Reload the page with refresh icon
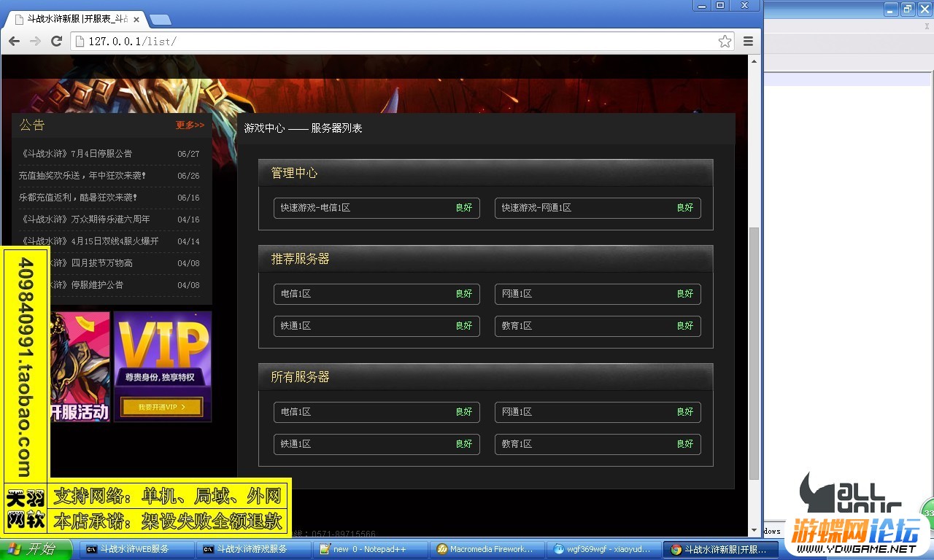The height and width of the screenshot is (560, 934). coord(56,42)
